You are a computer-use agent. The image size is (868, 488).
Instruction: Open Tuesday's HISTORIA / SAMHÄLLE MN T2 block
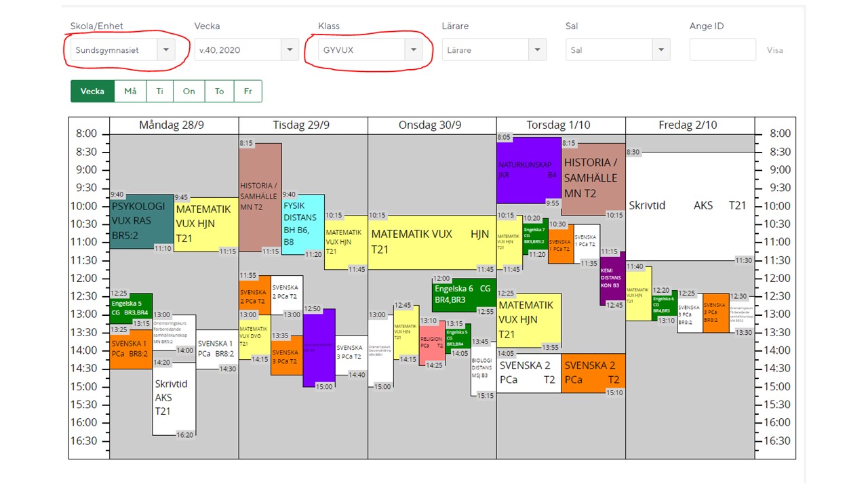[260, 197]
